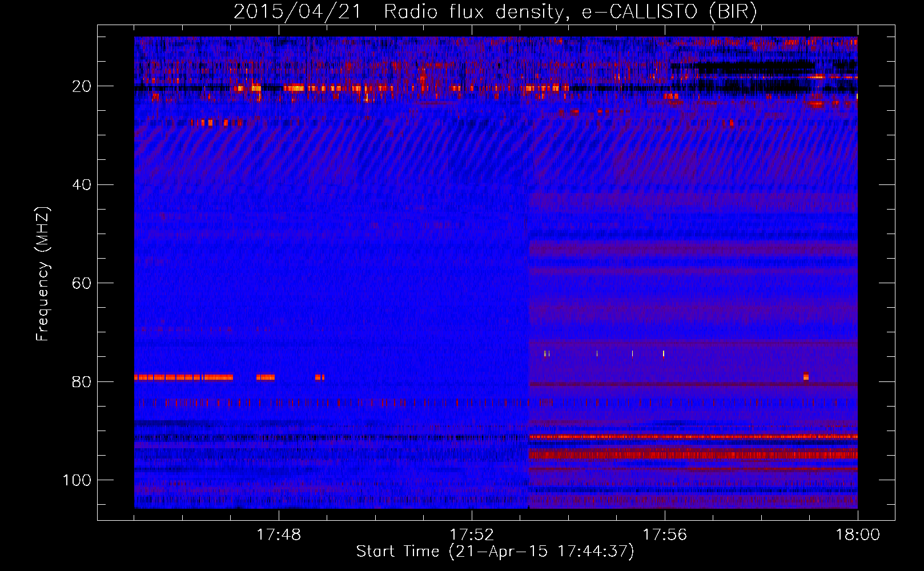Click the frequency tick label 80

[x=82, y=382]
